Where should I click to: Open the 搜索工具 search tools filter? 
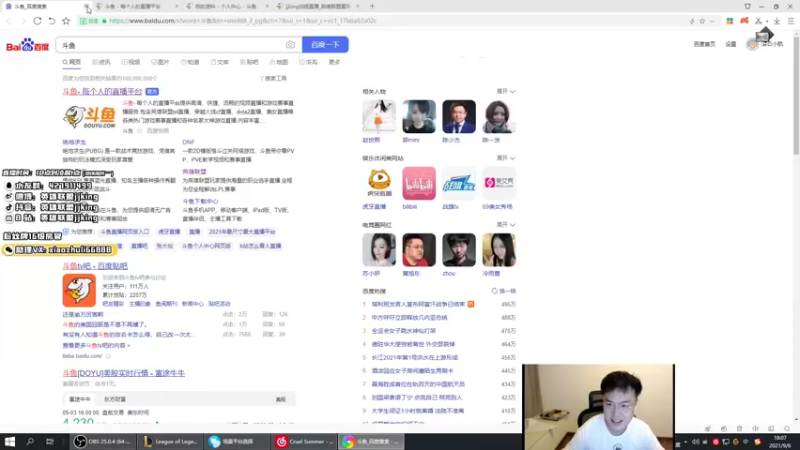tap(273, 79)
